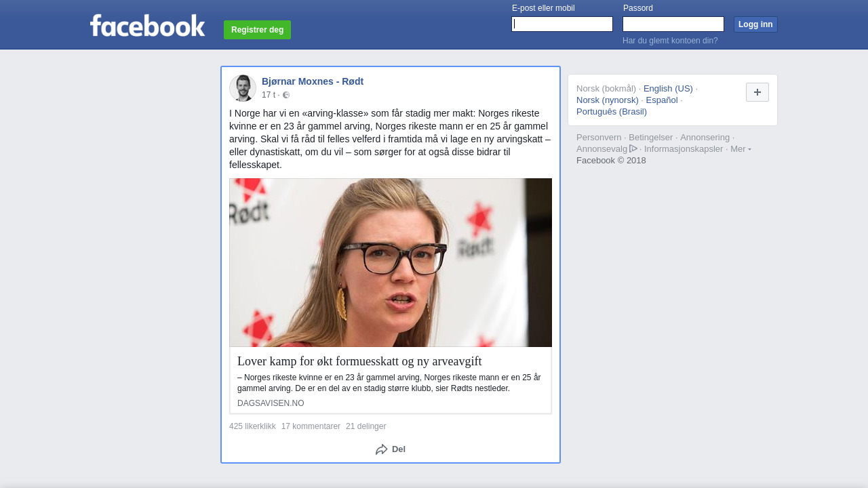Open the Annonsevalg footer link
The width and height of the screenshot is (868, 488).
602,149
